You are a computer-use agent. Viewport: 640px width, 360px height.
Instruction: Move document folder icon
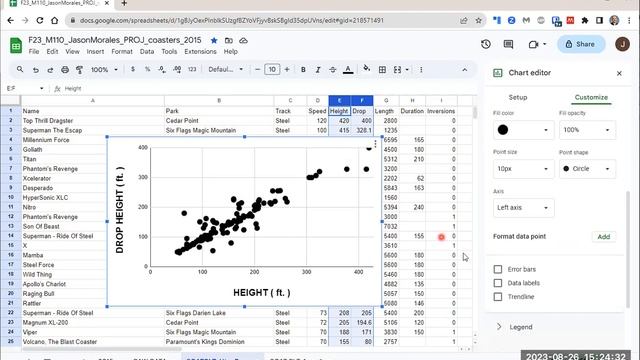click(x=229, y=40)
